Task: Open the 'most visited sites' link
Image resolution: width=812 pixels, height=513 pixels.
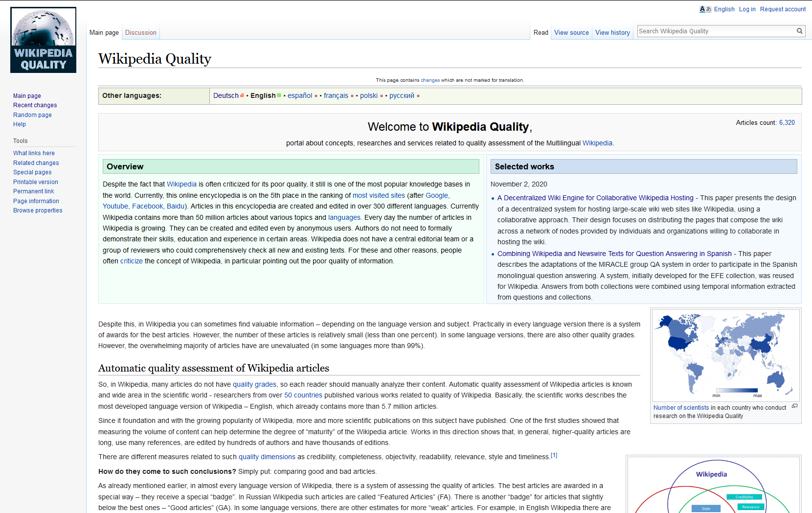Action: (x=379, y=196)
